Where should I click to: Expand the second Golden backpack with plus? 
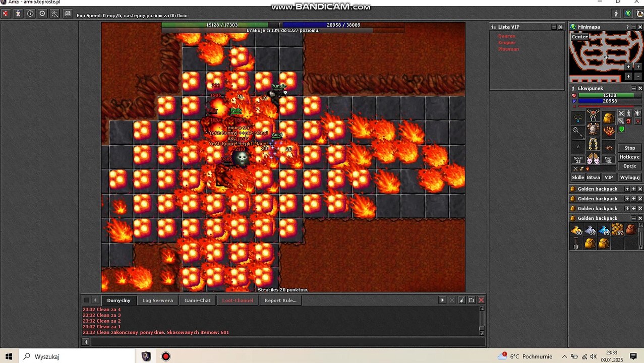[633, 199]
